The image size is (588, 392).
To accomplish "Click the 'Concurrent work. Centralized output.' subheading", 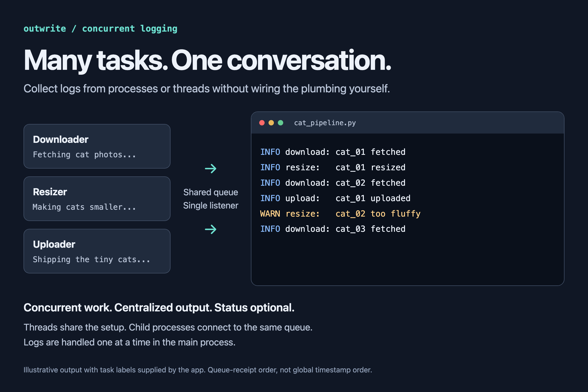I will (159, 308).
